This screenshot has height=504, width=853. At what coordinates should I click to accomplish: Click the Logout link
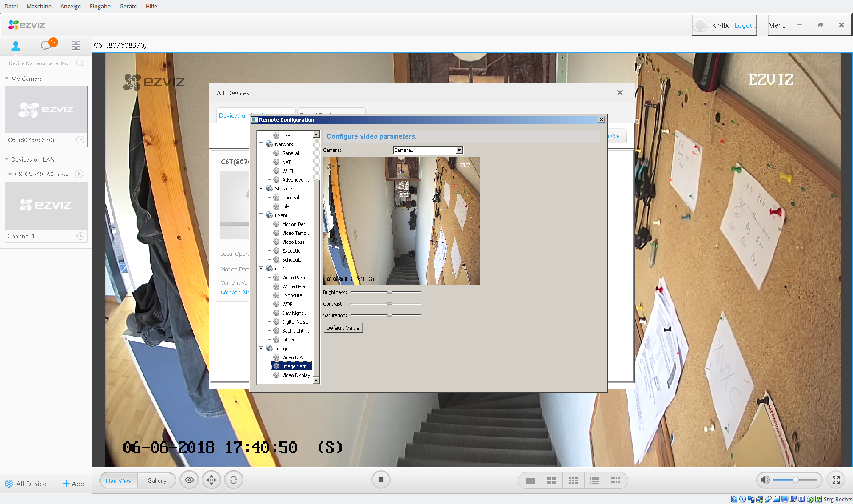pos(745,25)
